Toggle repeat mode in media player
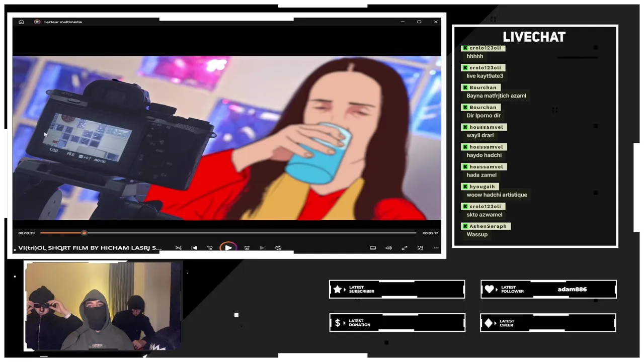Screen dimensions: 644x362 pos(278,248)
